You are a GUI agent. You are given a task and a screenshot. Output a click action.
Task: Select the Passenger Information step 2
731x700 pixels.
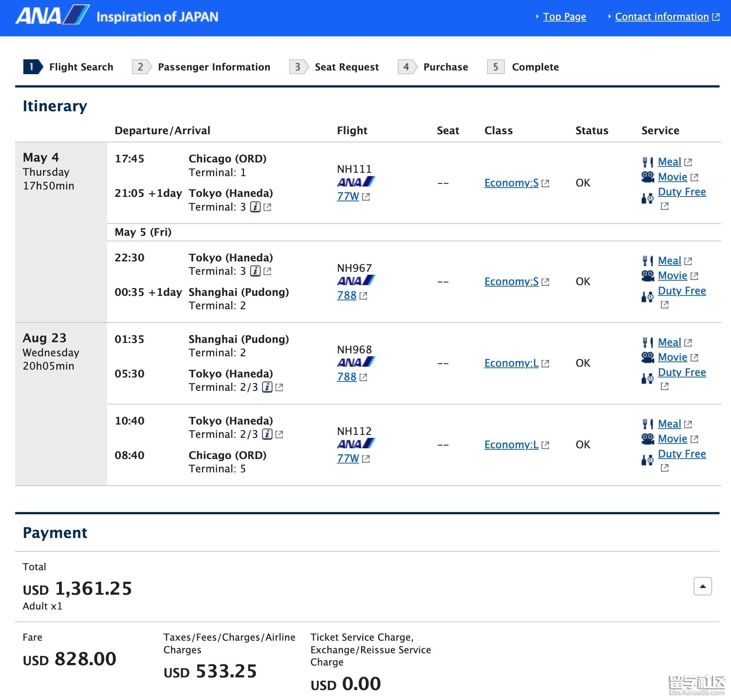coord(201,67)
